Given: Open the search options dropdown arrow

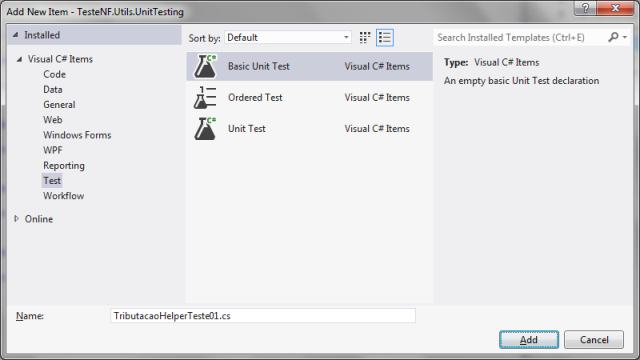Looking at the screenshot, I should (x=624, y=38).
